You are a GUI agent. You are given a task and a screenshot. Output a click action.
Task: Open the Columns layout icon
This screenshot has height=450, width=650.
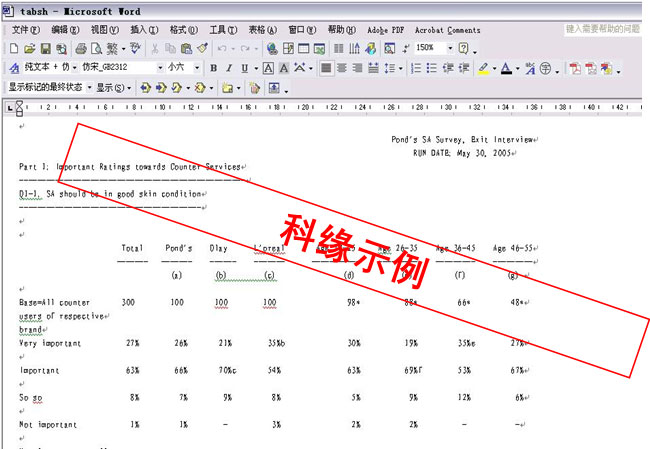tap(339, 48)
